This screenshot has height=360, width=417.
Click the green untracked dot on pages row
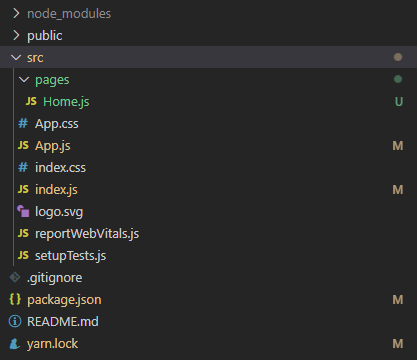coord(398,79)
